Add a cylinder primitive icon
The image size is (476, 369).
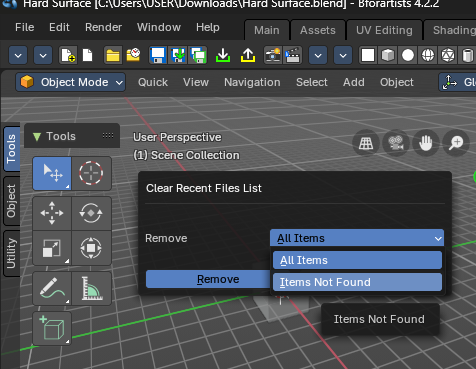pyautogui.click(x=467, y=55)
